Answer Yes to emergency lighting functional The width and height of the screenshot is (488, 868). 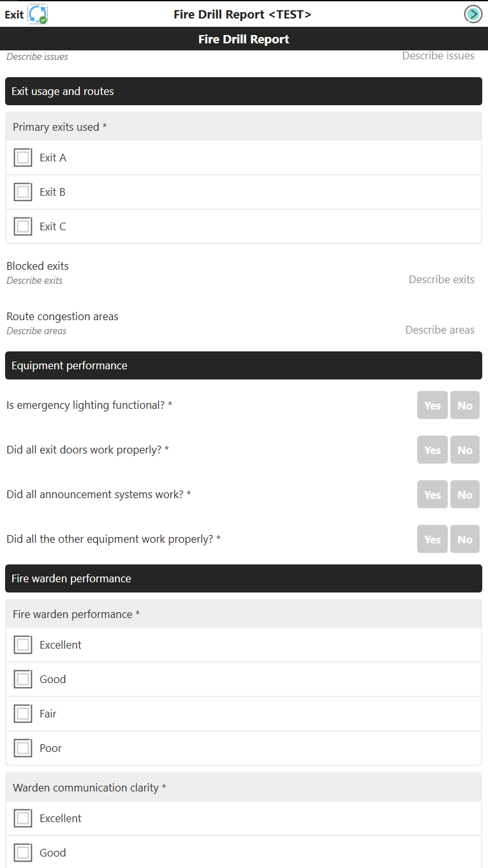pos(432,405)
